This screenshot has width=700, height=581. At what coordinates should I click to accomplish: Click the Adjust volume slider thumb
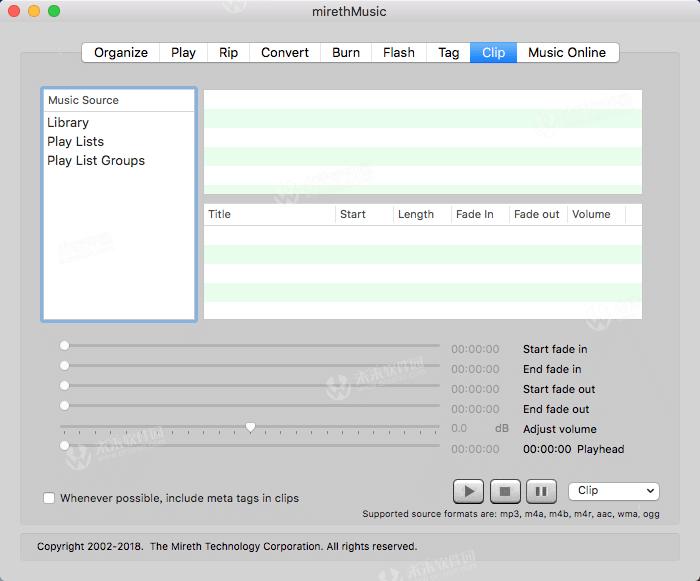(250, 427)
